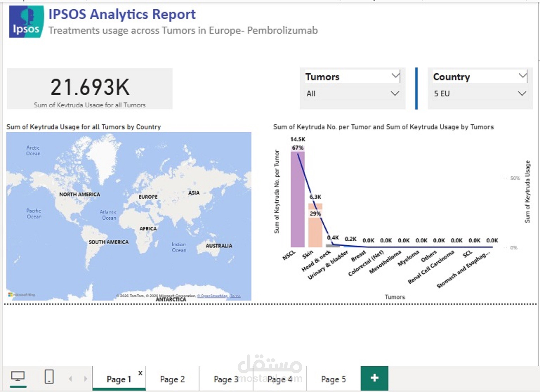The height and width of the screenshot is (392, 540).
Task: Click NORTH AMERICA on the map
Action: click(80, 194)
